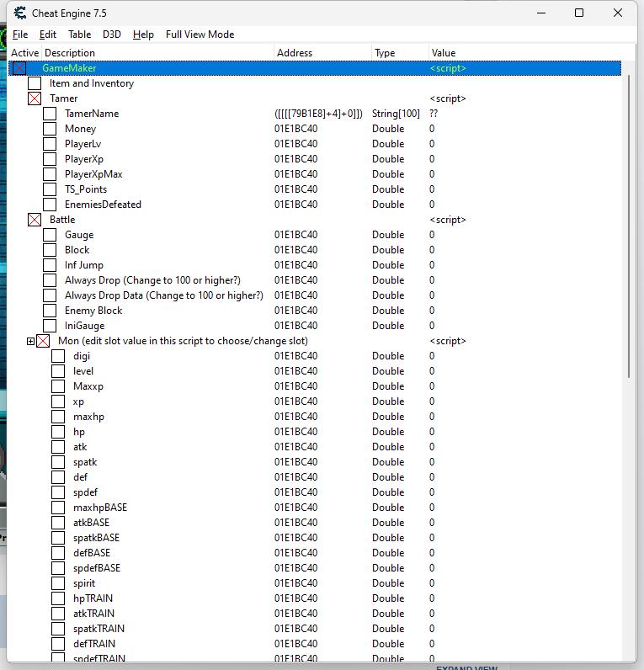Click the Money row value 0
Viewport: 644px width, 670px height.
[432, 129]
